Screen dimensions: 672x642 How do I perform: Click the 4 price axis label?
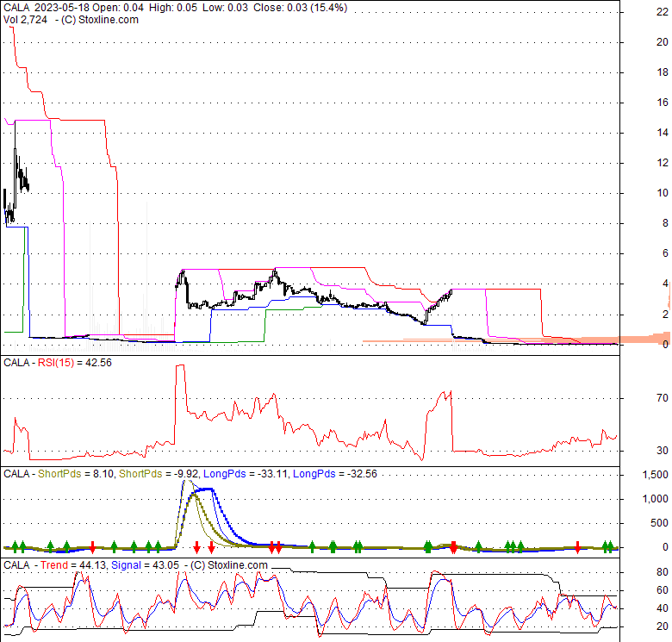click(x=665, y=284)
